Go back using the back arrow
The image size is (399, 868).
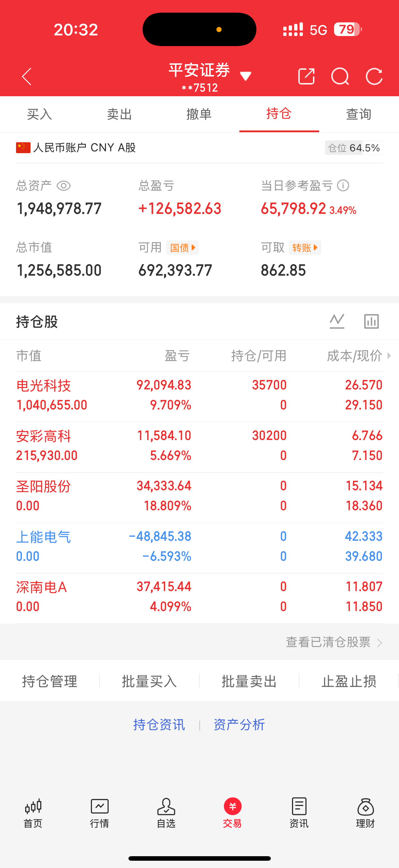click(x=27, y=77)
